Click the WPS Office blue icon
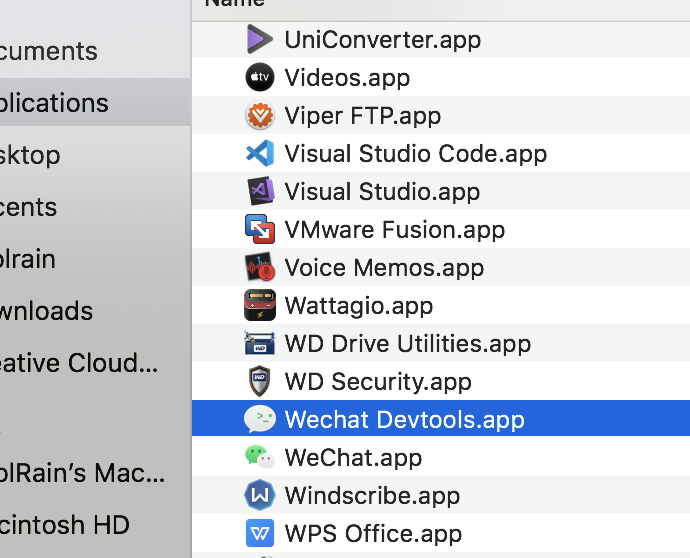690x558 pixels. point(260,533)
